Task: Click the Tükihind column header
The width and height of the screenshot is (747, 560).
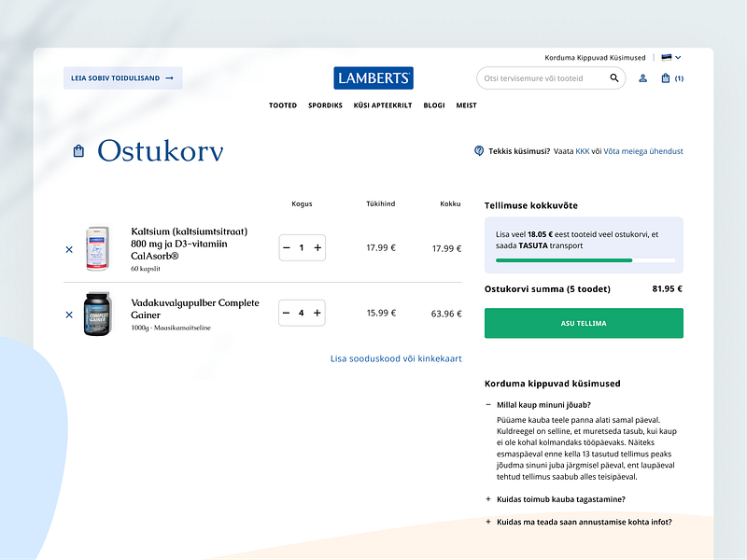Action: (381, 203)
